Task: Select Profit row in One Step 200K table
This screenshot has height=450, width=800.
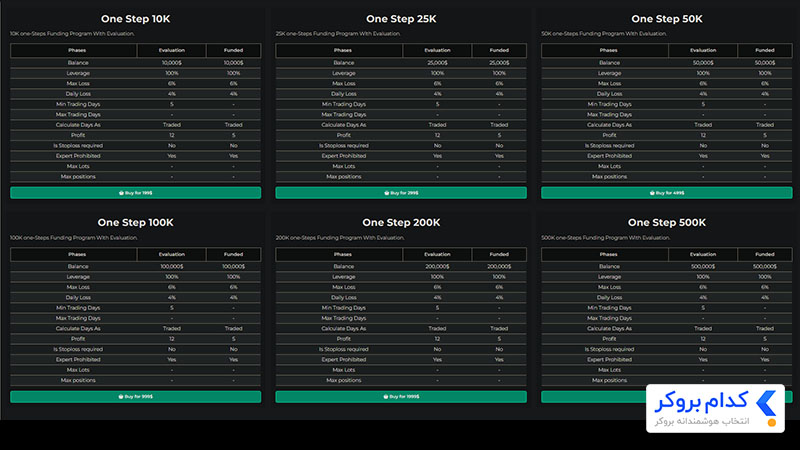Action: (401, 339)
